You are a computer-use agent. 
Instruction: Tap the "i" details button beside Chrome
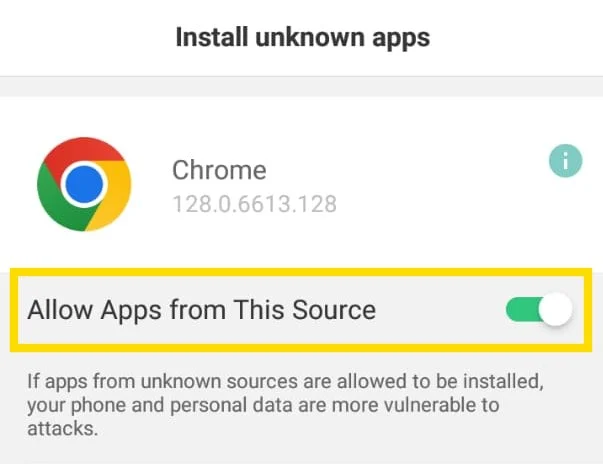pyautogui.click(x=566, y=160)
